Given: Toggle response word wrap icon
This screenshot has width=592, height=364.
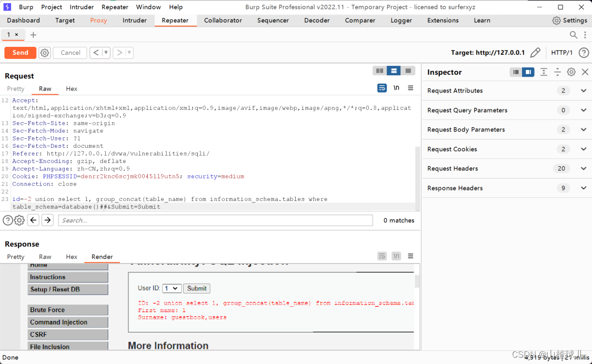Looking at the screenshot, I should [x=382, y=256].
